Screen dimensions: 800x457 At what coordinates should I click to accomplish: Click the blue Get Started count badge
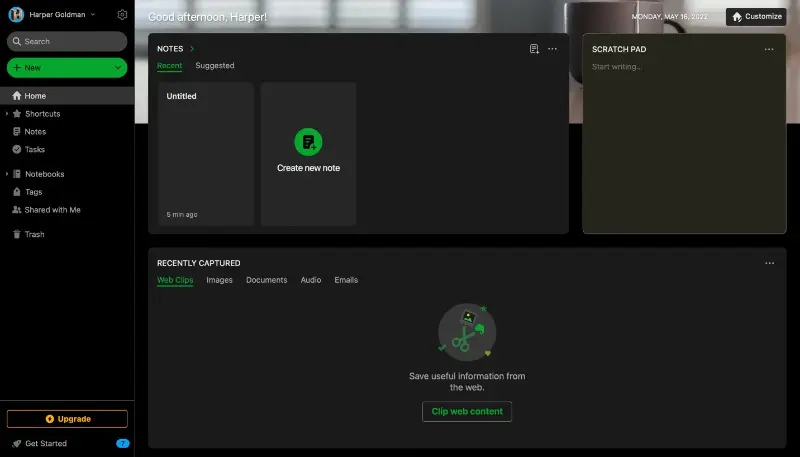(x=122, y=443)
